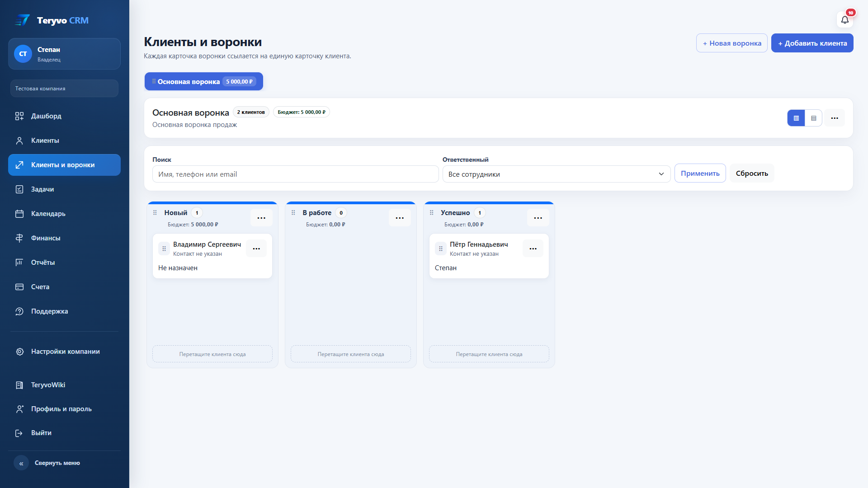Open Владимир Сергеевич card options menu

pos(256,249)
